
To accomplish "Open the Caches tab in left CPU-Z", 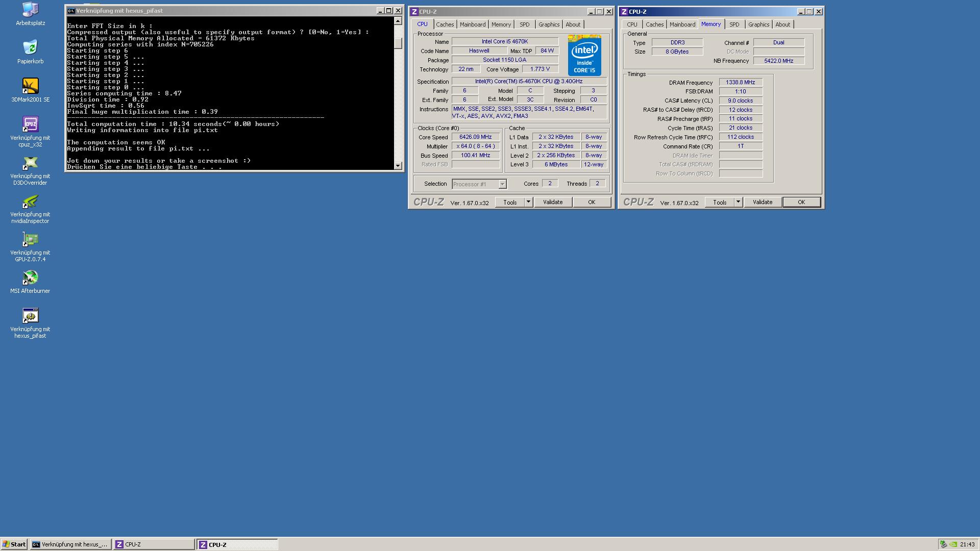I will pyautogui.click(x=445, y=24).
